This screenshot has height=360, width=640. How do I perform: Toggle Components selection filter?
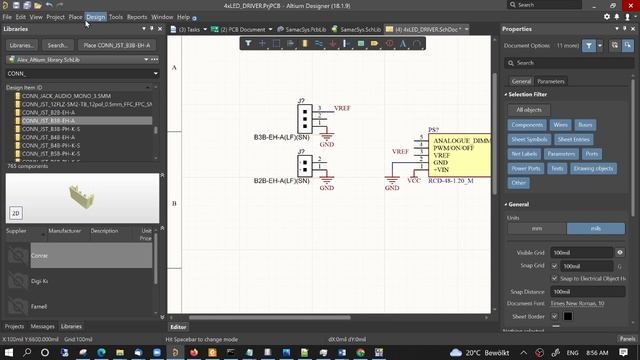coord(527,125)
